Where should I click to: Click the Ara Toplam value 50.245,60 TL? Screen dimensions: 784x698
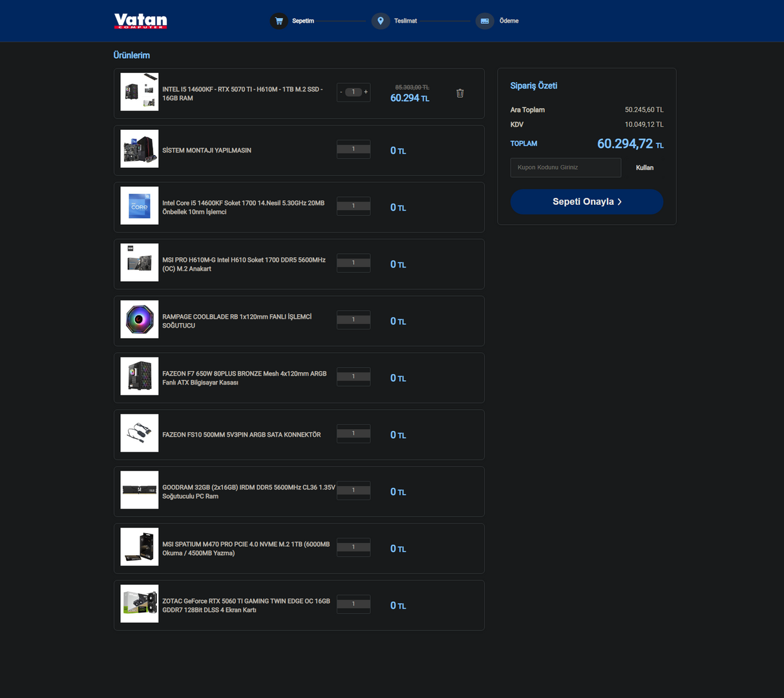[x=644, y=110]
